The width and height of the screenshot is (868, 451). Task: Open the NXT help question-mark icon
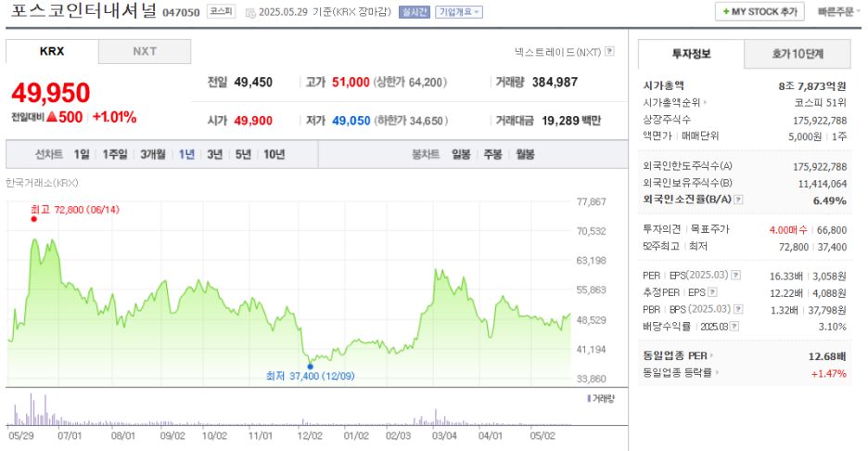click(x=609, y=52)
